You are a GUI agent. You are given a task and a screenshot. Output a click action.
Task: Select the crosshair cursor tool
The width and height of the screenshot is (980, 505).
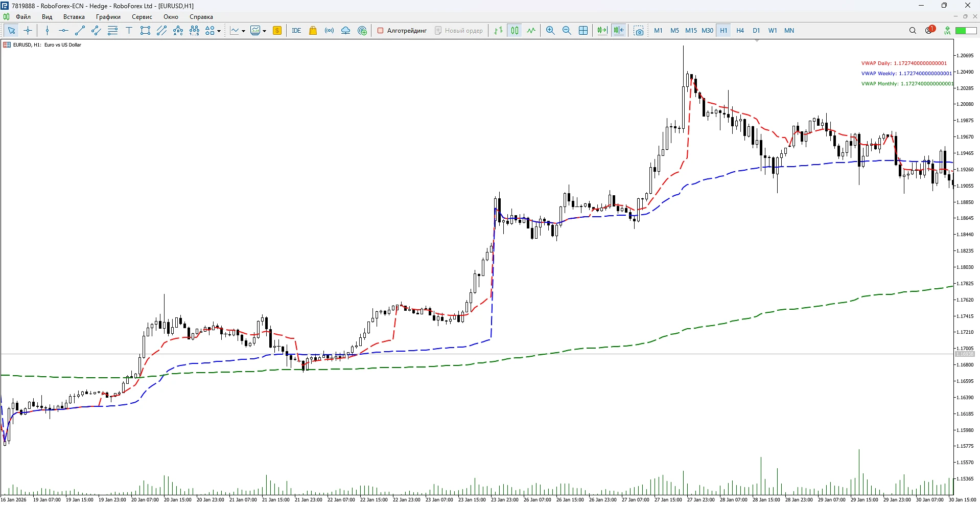point(28,31)
